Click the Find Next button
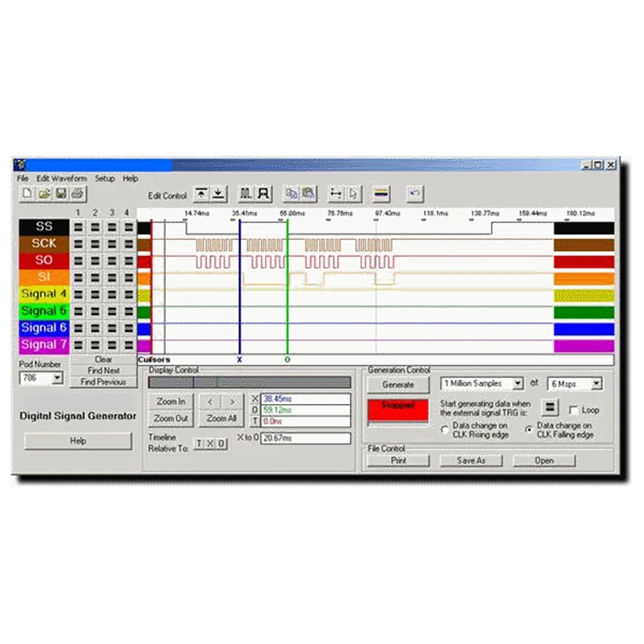Screen dimensions: 644x644 (104, 371)
